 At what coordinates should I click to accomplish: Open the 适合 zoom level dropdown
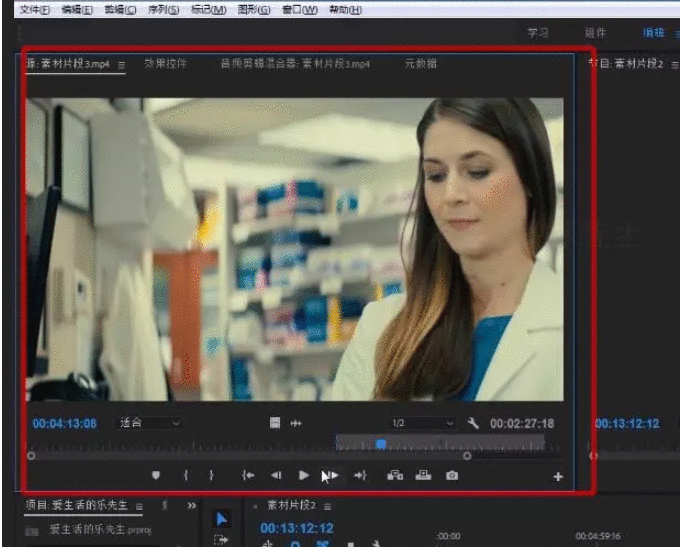pos(150,423)
